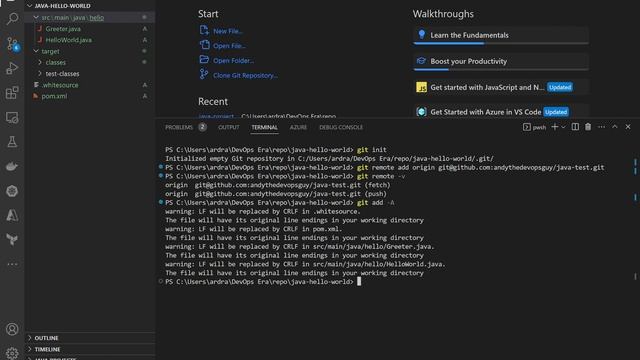Show additional views ellipsis in activity bar
Image resolution: width=640 pixels, height=360 pixels.
(x=12, y=264)
